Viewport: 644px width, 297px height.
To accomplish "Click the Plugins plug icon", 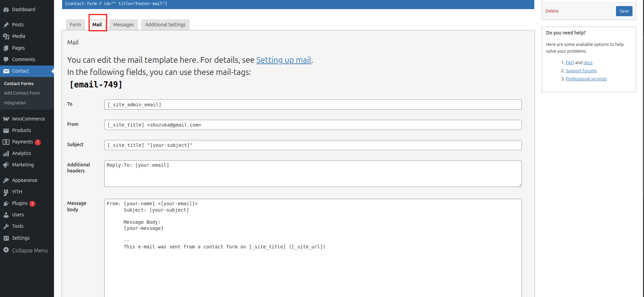I will coord(6,204).
